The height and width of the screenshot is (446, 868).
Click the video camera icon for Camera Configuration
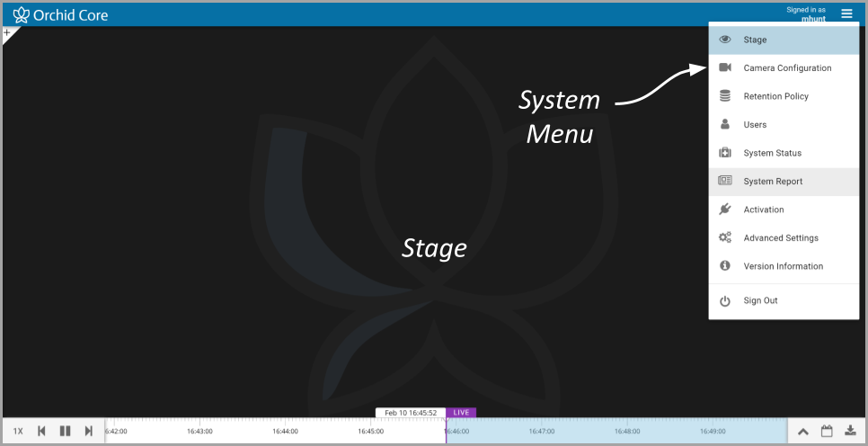point(724,67)
